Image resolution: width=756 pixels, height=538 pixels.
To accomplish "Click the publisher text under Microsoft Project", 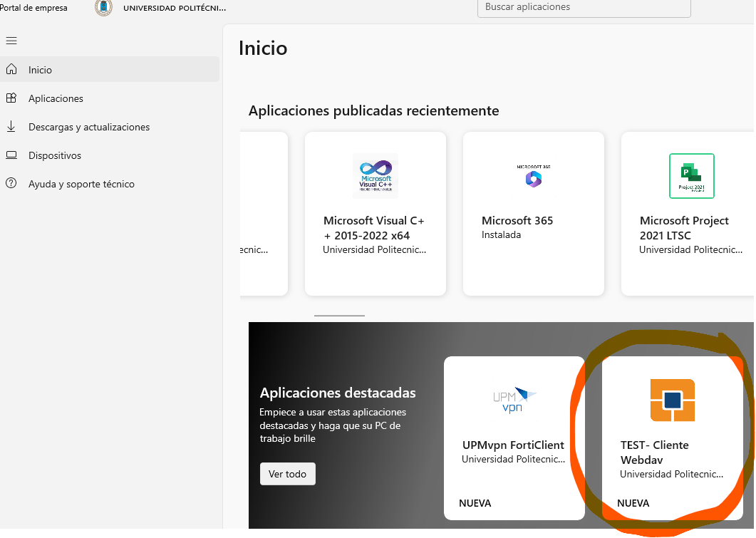I will point(690,249).
